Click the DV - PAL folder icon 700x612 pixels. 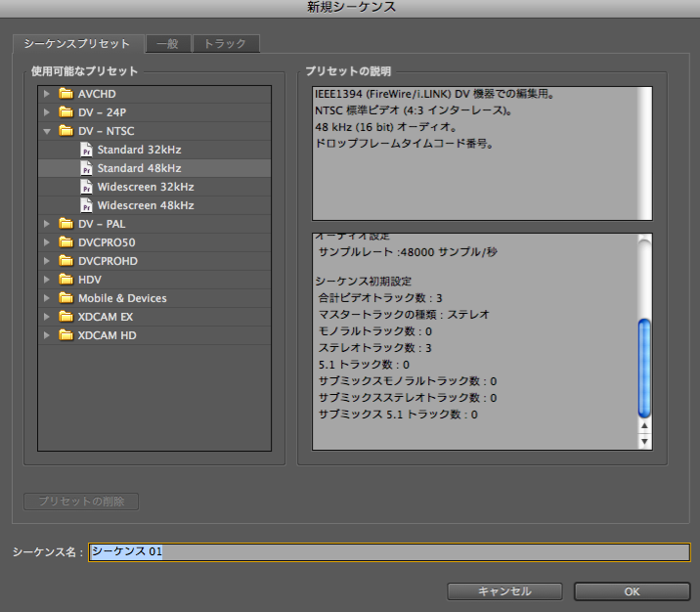tap(66, 224)
